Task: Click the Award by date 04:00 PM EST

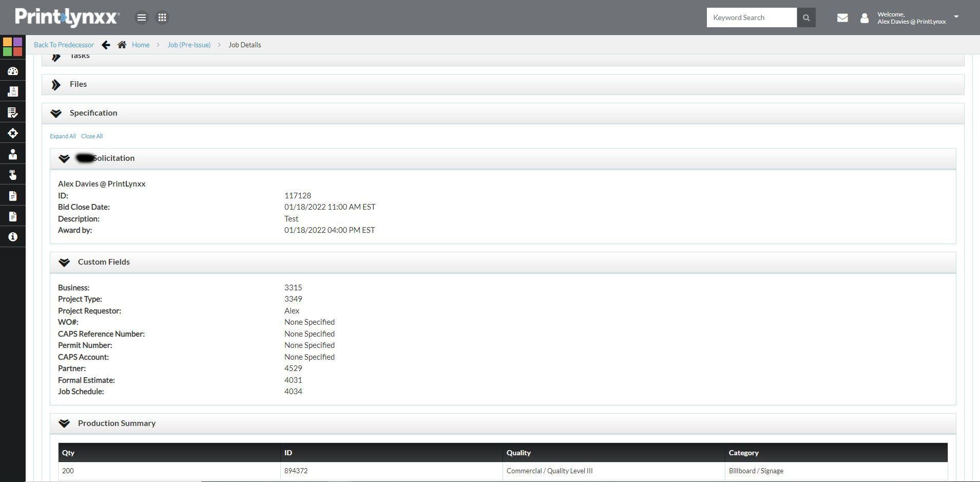Action: click(330, 230)
